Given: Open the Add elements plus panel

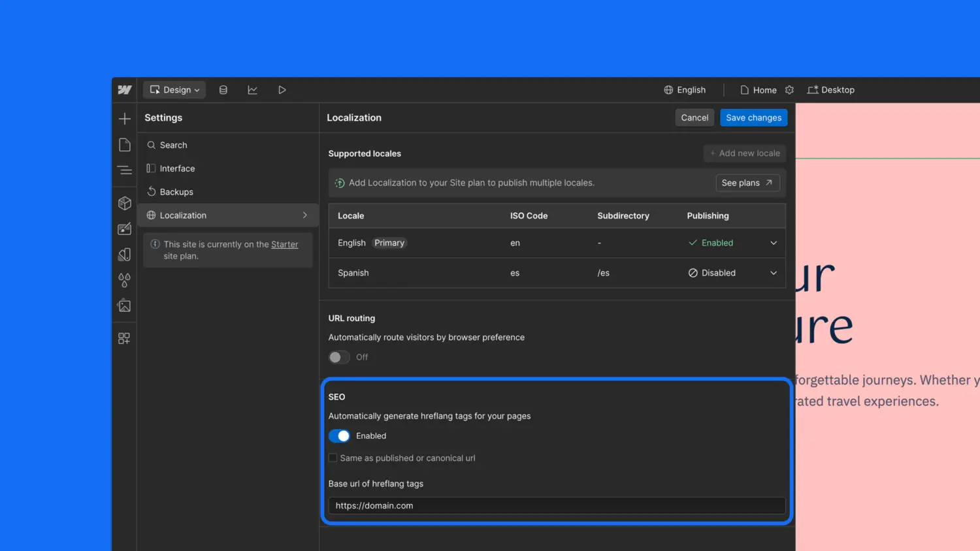Looking at the screenshot, I should pos(125,119).
